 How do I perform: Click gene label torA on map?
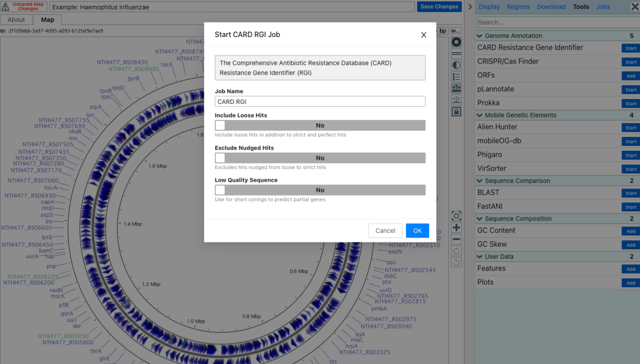[x=167, y=64]
